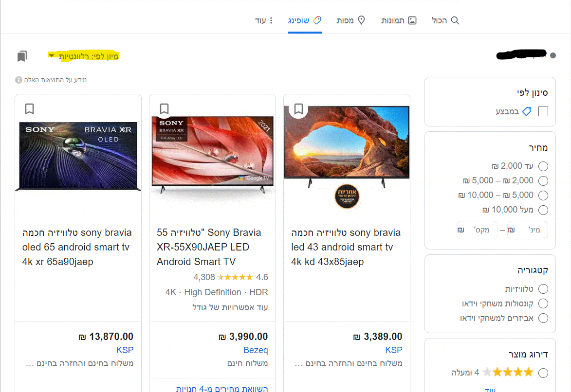Select price range 2,000 – 5,000 ₪
The height and width of the screenshot is (392, 571).
543,181
